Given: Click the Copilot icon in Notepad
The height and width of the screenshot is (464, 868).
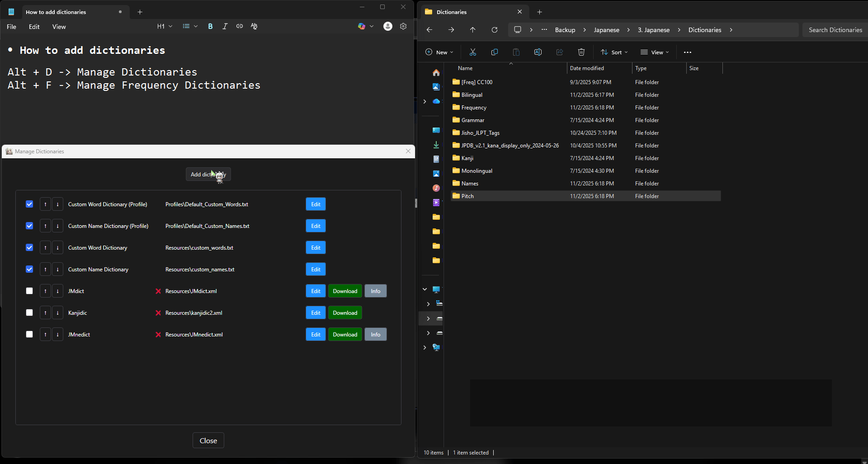Looking at the screenshot, I should [x=362, y=26].
